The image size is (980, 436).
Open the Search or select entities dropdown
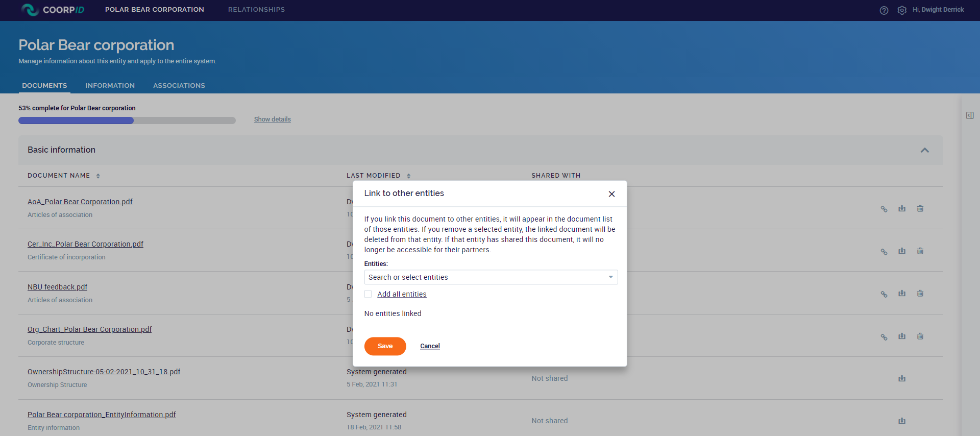[491, 277]
